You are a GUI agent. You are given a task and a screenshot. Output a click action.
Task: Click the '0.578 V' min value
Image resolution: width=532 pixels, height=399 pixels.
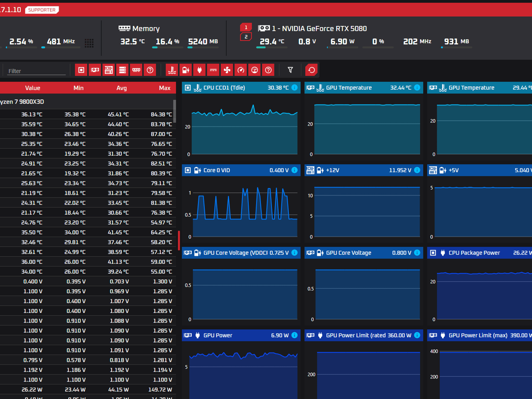(76, 360)
